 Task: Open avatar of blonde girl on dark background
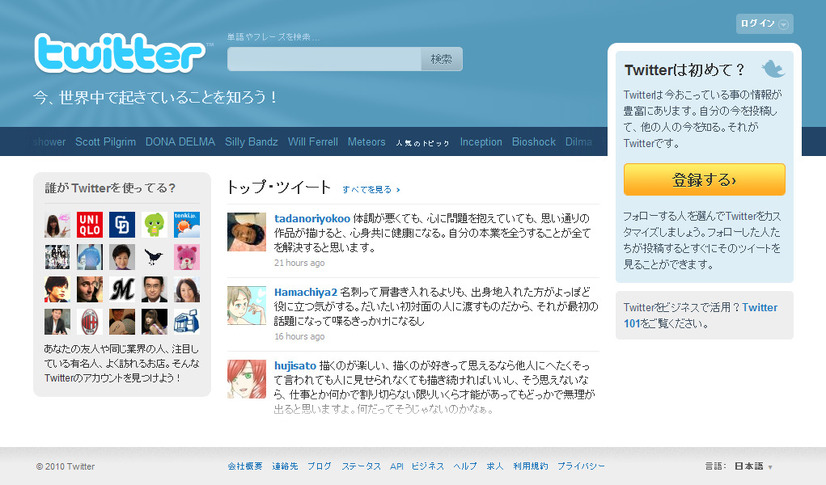[154, 322]
